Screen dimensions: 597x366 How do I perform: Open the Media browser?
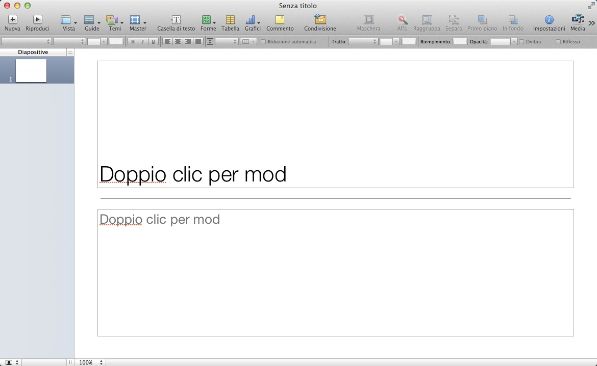[x=577, y=22]
